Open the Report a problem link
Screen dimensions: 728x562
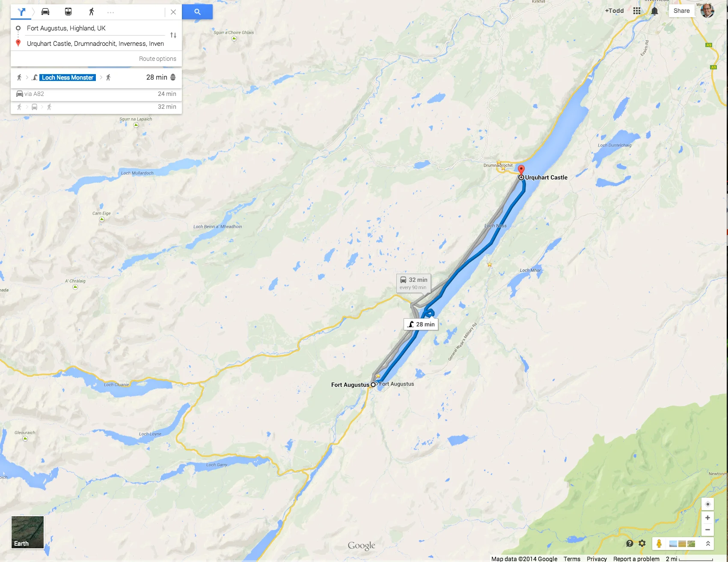[636, 559]
